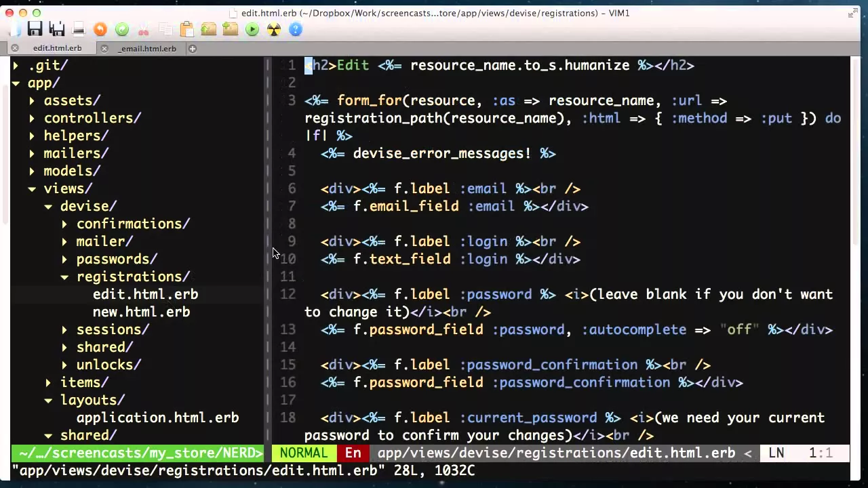This screenshot has width=868, height=488.
Task: Expand the mailers folder arrow
Action: [x=32, y=154]
